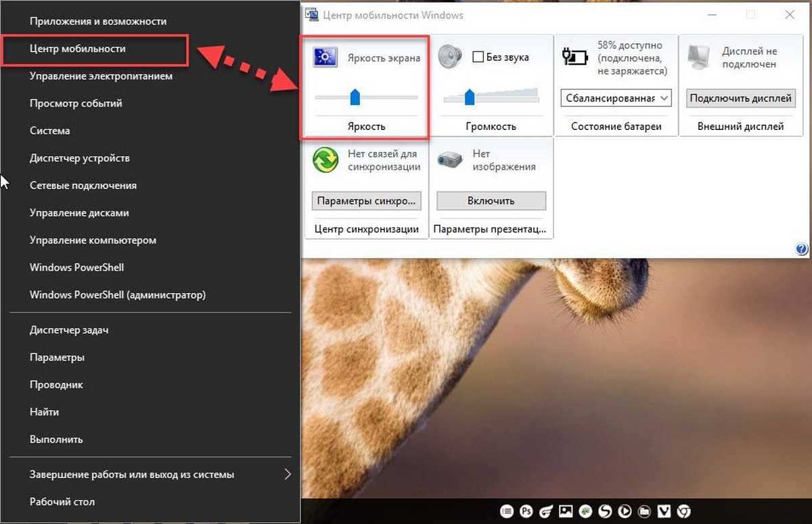Click the green Sync Center icon

coord(325,160)
